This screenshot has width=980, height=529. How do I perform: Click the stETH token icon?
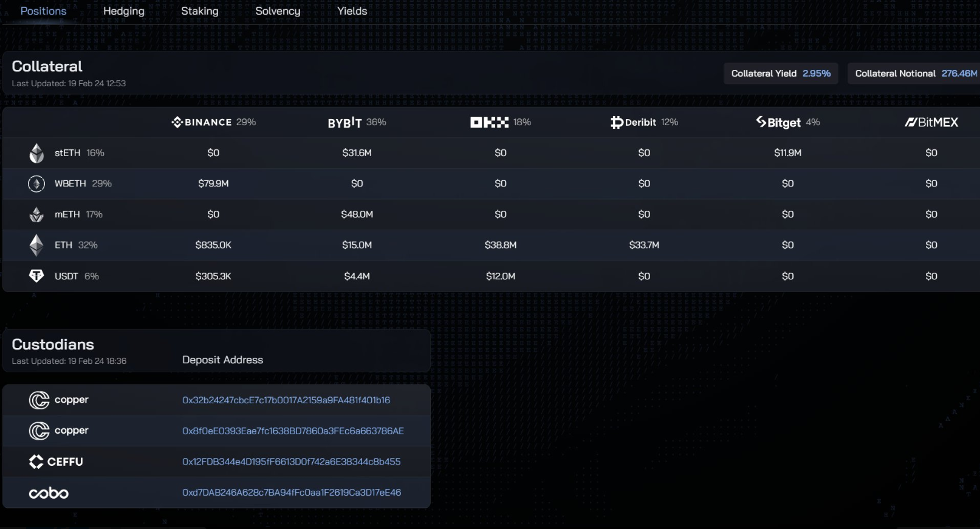(36, 153)
